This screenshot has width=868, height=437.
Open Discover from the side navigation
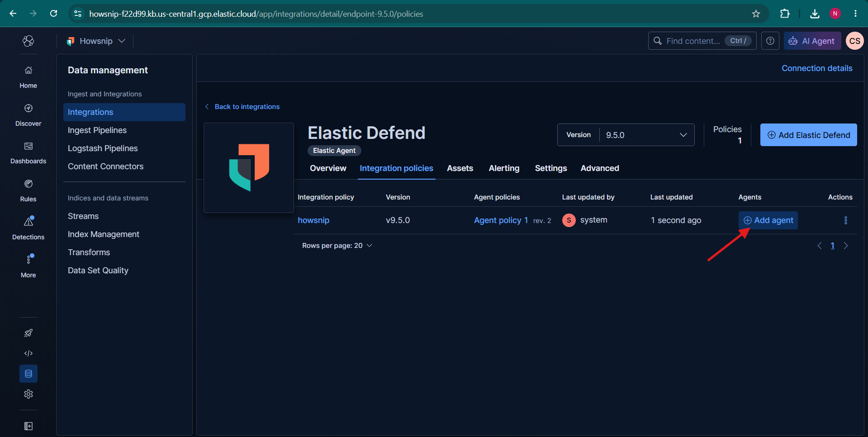coord(28,115)
